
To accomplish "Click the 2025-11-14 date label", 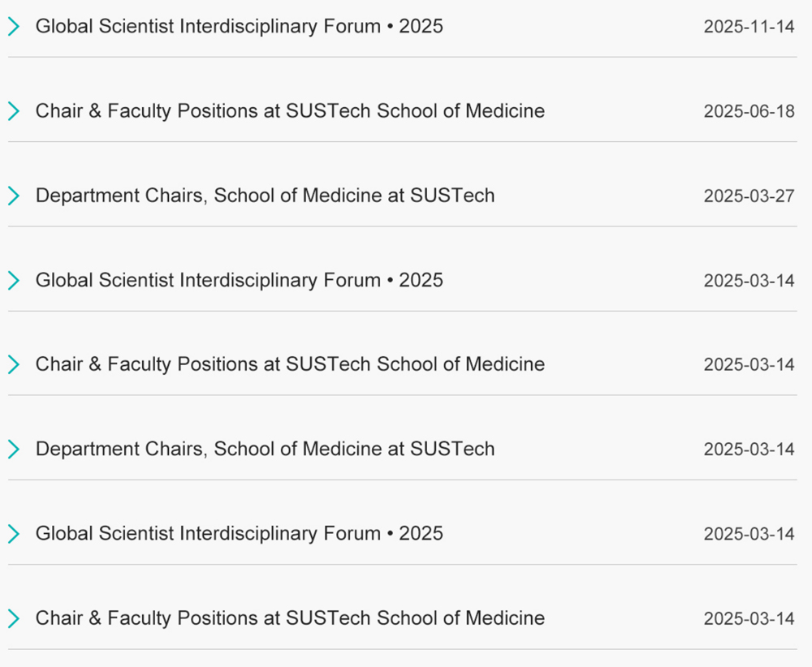I will 749,27.
